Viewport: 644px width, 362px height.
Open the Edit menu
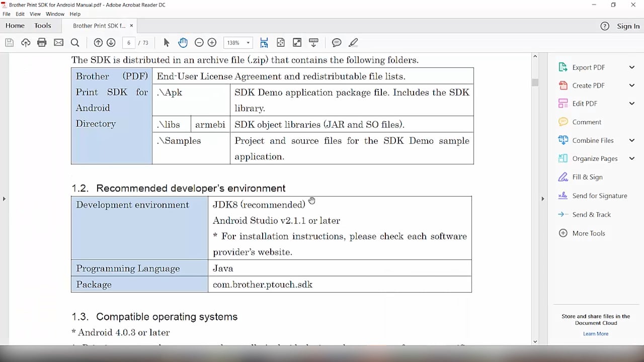pos(20,14)
